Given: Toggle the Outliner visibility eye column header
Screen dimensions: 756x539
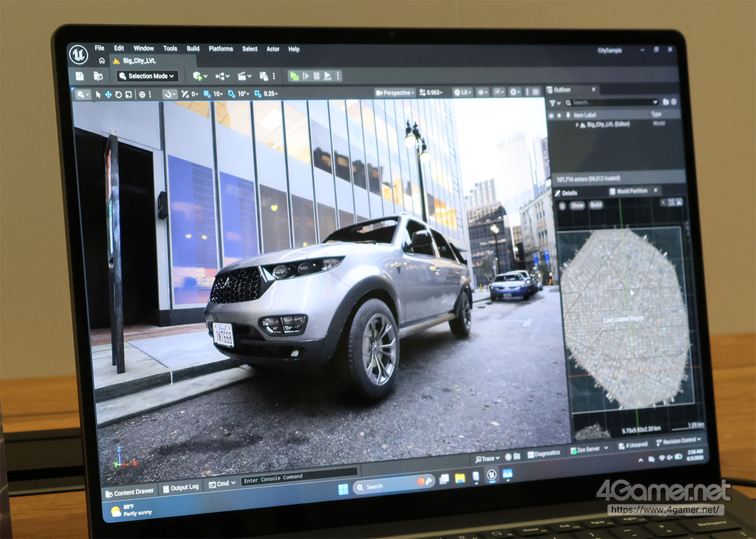Looking at the screenshot, I should [x=551, y=115].
